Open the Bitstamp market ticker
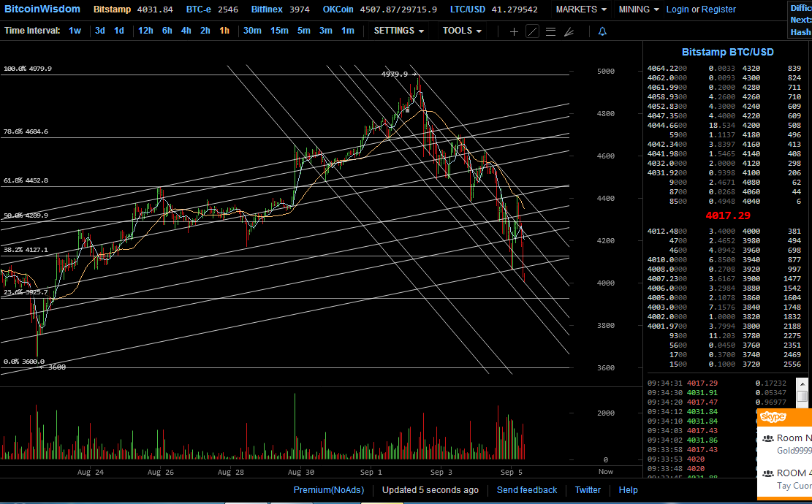 133,9
